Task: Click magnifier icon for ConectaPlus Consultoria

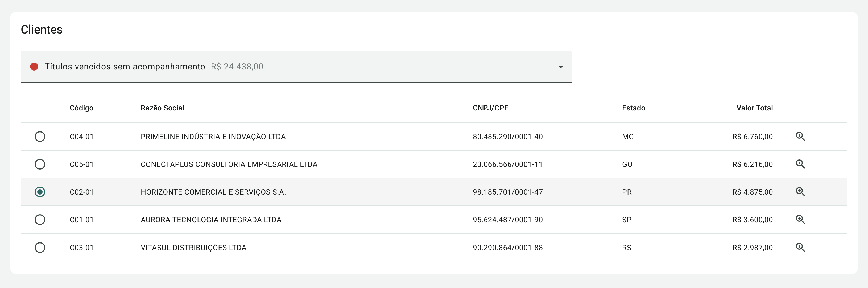Action: point(800,164)
